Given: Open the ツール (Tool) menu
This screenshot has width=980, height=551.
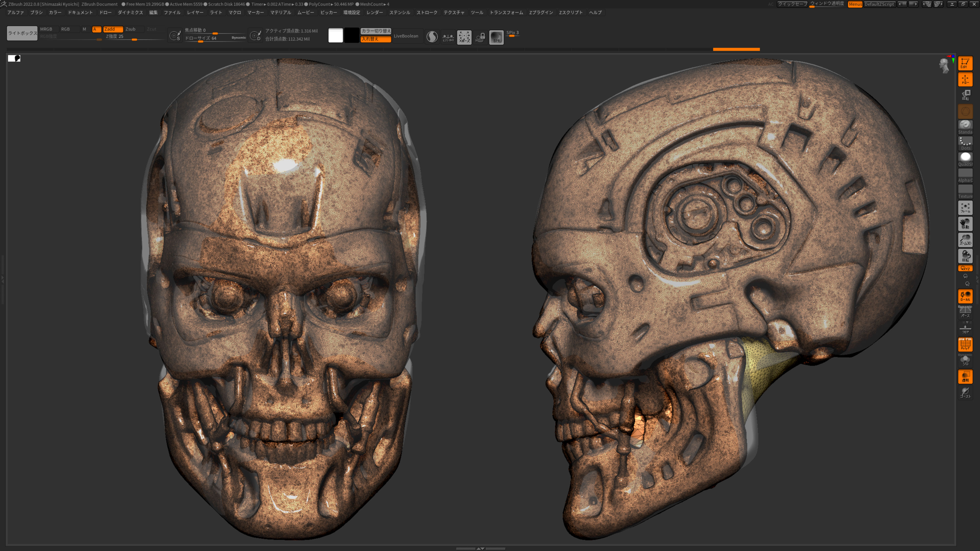Looking at the screenshot, I should [477, 12].
